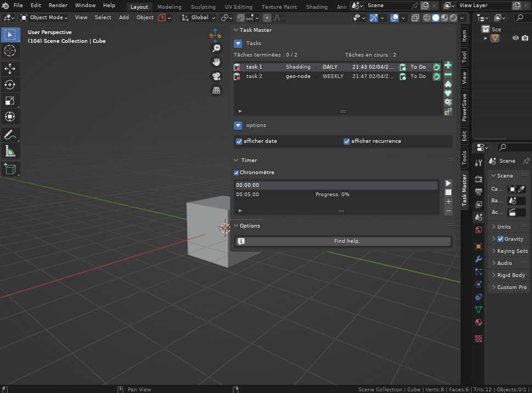Click the add task plus icon in Task Master

pos(447,65)
